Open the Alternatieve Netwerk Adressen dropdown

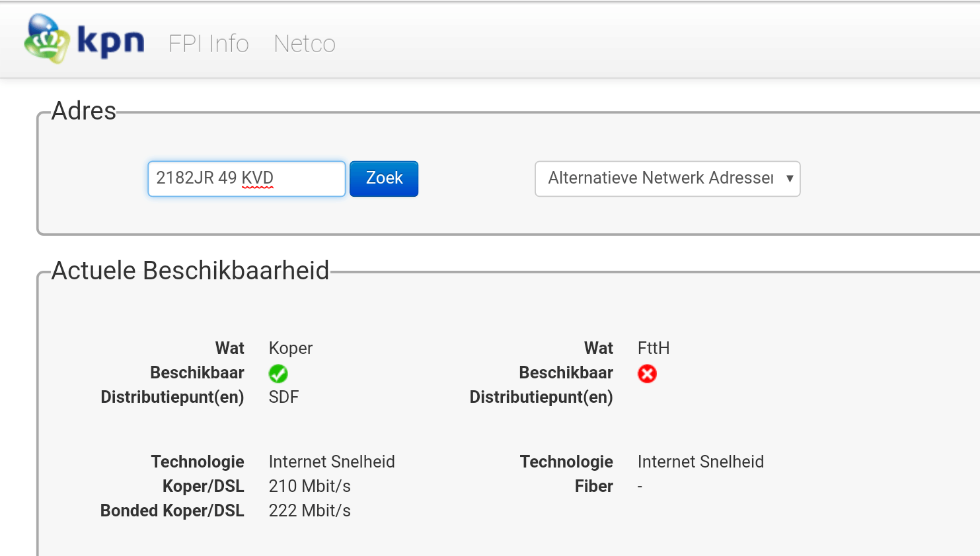(x=661, y=178)
